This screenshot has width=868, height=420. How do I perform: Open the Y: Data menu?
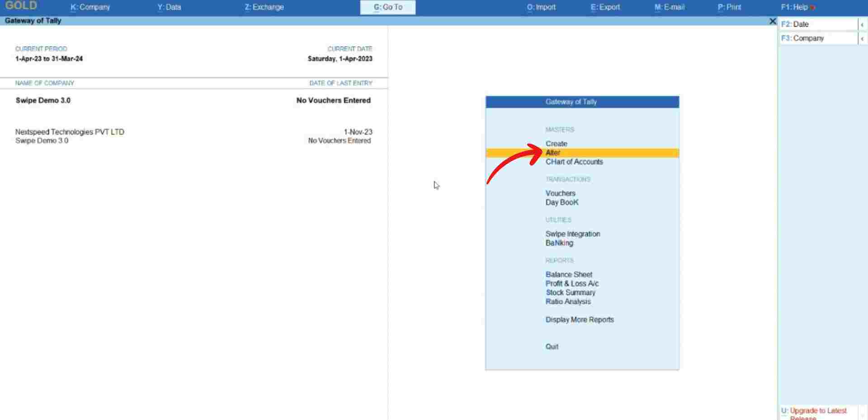(169, 7)
